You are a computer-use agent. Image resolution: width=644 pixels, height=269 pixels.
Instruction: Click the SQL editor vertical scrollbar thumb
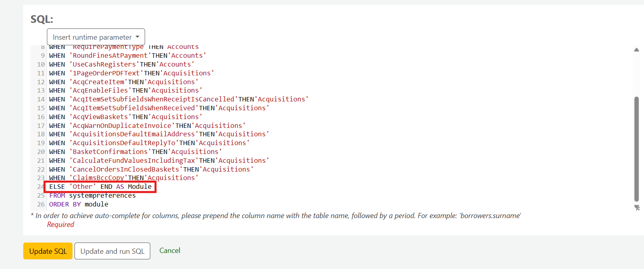click(636, 148)
